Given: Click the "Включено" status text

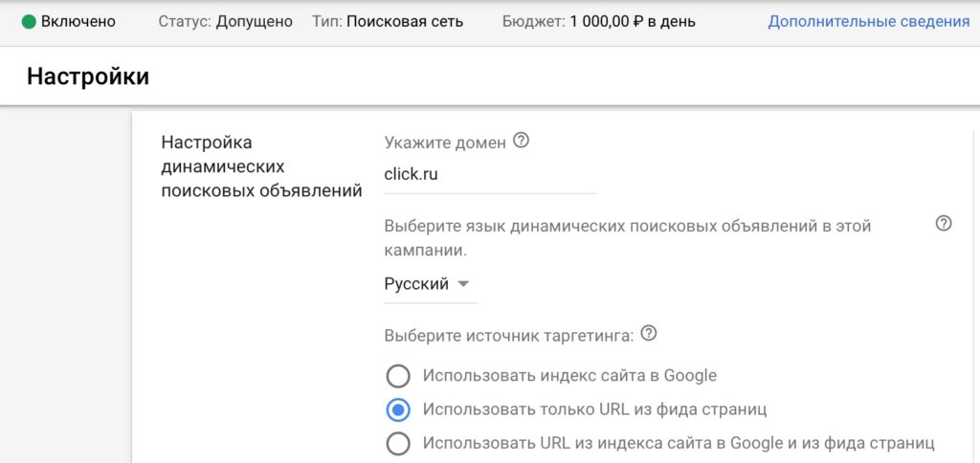Looking at the screenshot, I should [x=78, y=21].
